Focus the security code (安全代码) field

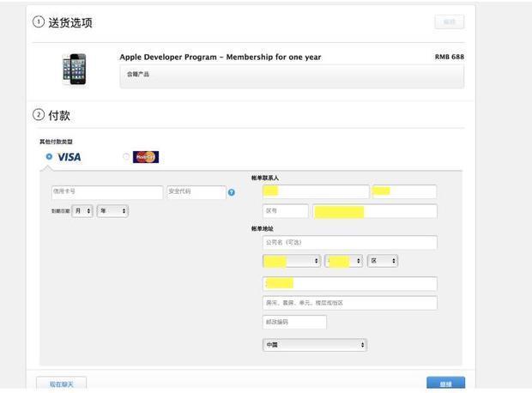click(x=196, y=191)
